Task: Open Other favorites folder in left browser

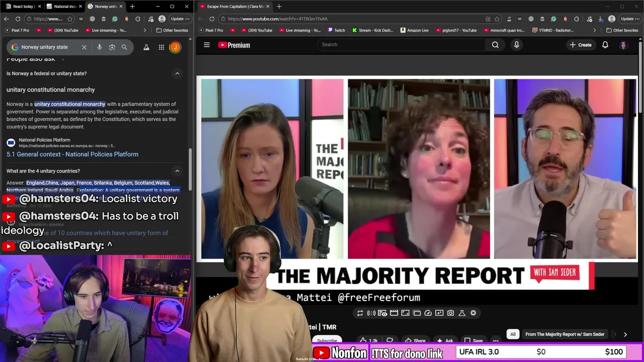Action: (x=172, y=30)
